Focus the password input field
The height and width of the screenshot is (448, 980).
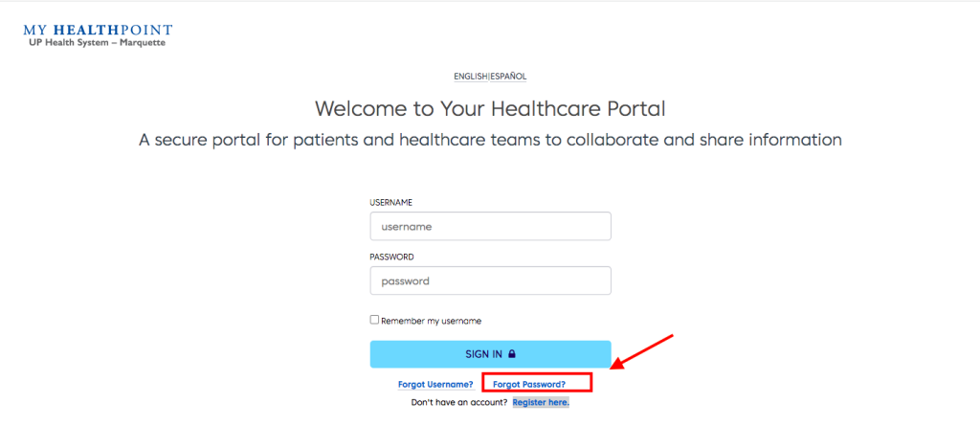coord(491,280)
